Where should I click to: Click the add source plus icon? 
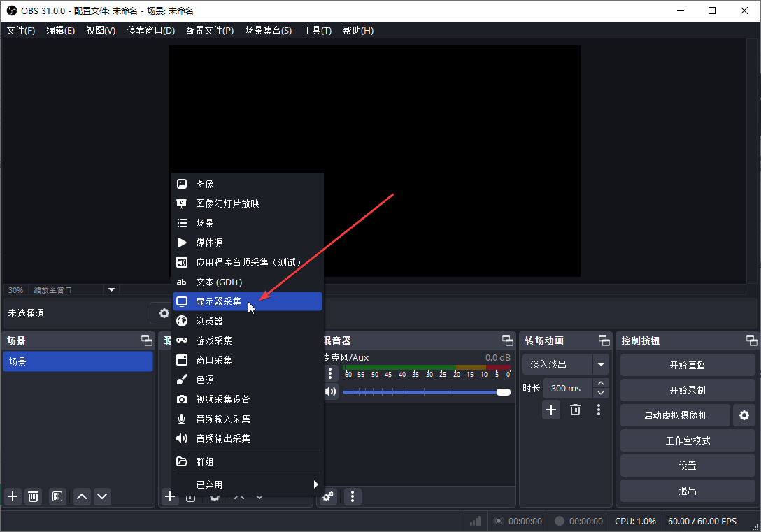pos(170,496)
